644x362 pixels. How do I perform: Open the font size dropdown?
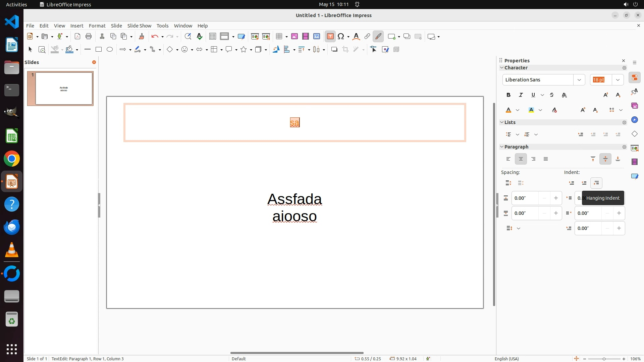[618, 80]
